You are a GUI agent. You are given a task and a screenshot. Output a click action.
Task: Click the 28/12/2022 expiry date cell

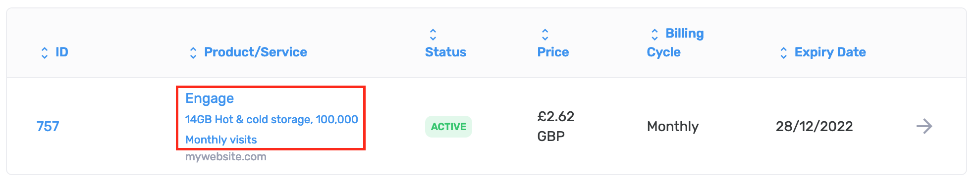click(x=814, y=126)
